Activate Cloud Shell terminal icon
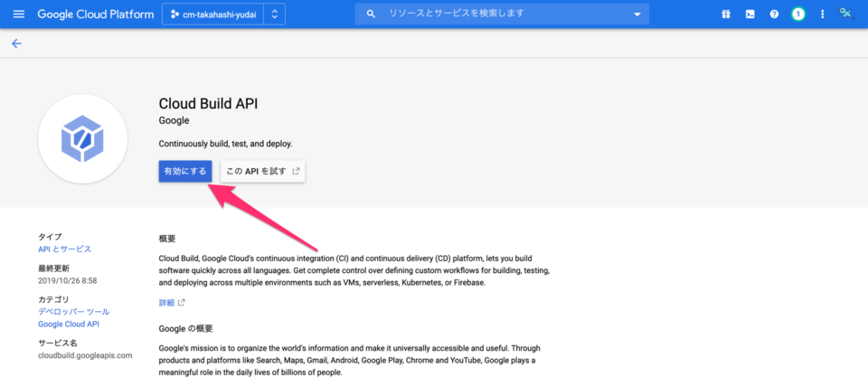 750,14
